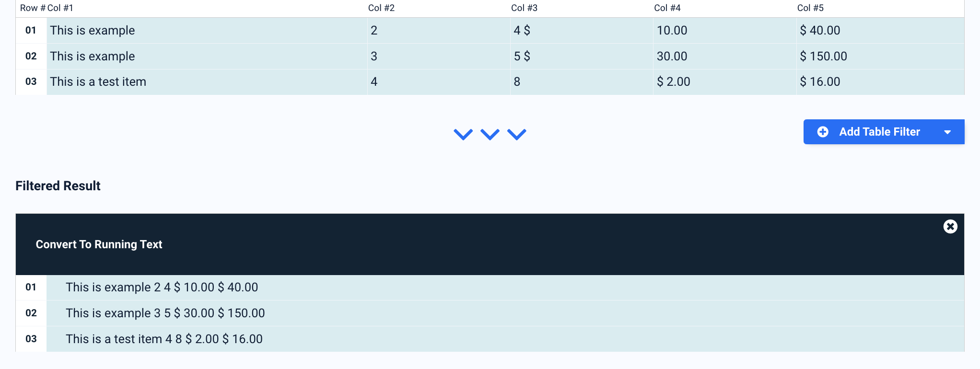Open the Add Table Filter dropdown caret
This screenshot has width=980, height=369.
pos(947,132)
